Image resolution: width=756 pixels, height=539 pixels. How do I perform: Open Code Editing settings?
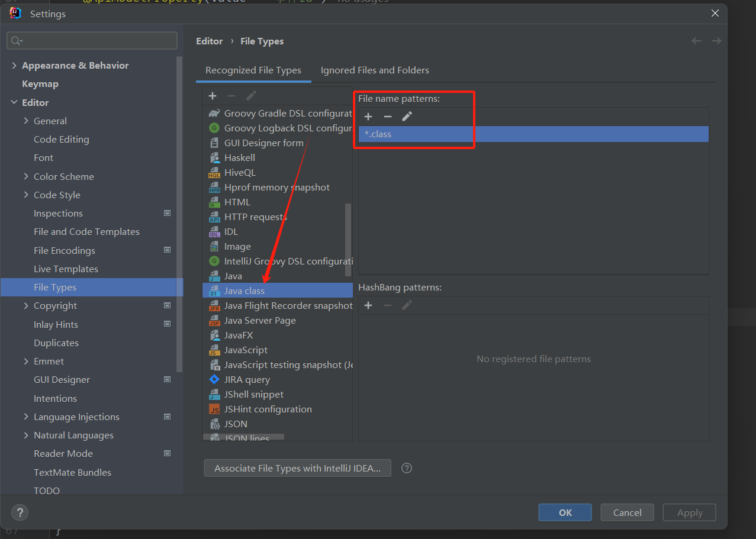62,140
